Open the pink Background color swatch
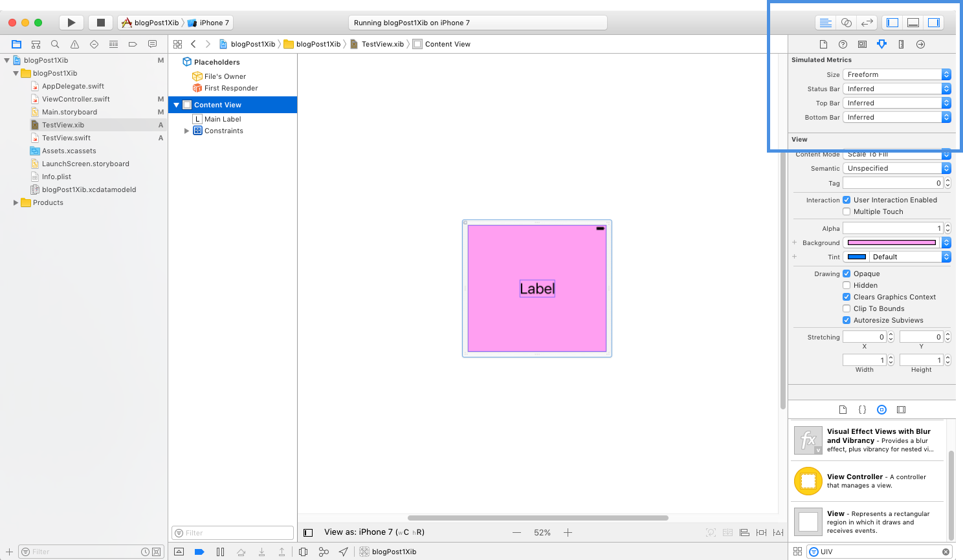Screen dimensions: 963x560 pyautogui.click(x=891, y=242)
